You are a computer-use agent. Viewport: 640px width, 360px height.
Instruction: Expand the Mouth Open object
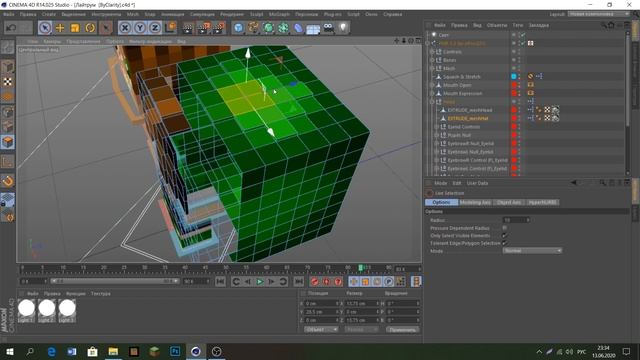[x=432, y=85]
